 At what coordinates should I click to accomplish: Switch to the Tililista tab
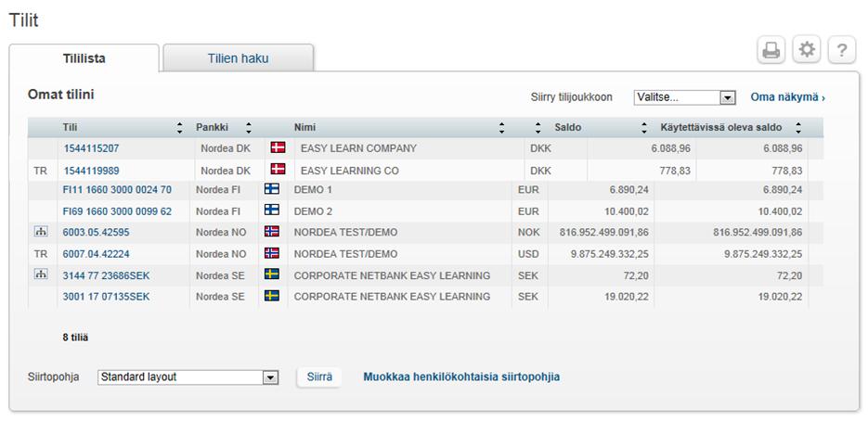(84, 58)
